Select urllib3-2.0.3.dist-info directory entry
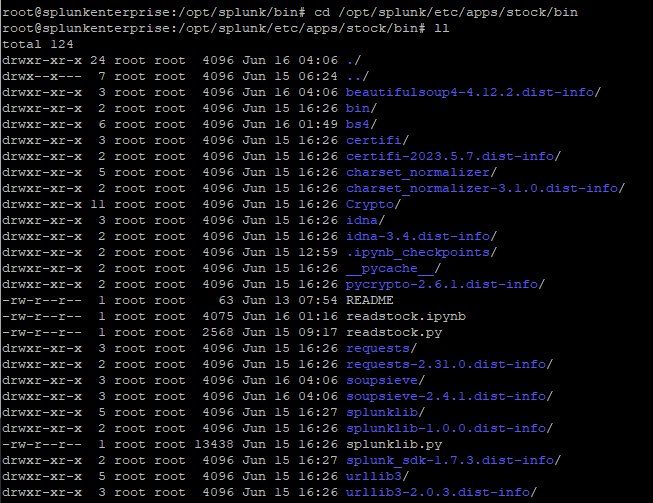Viewport: 653px width, 503px height. (441, 493)
